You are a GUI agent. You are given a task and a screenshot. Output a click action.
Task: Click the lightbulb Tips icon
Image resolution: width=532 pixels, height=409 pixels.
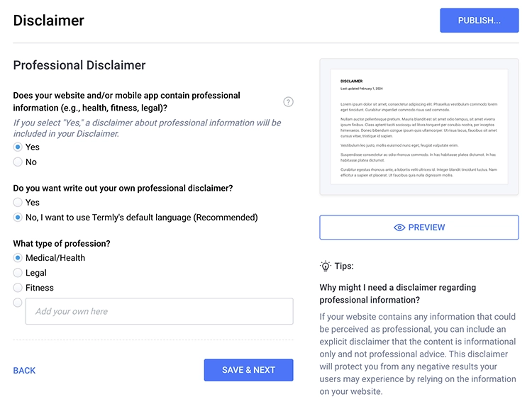coord(326,267)
